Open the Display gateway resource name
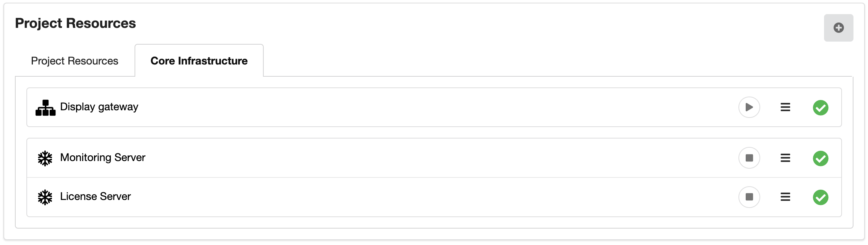Viewport: 868px width, 245px height. (x=99, y=107)
